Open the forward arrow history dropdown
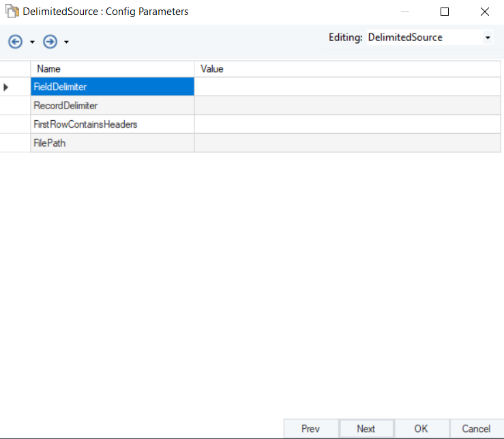The width and height of the screenshot is (504, 439). click(66, 42)
